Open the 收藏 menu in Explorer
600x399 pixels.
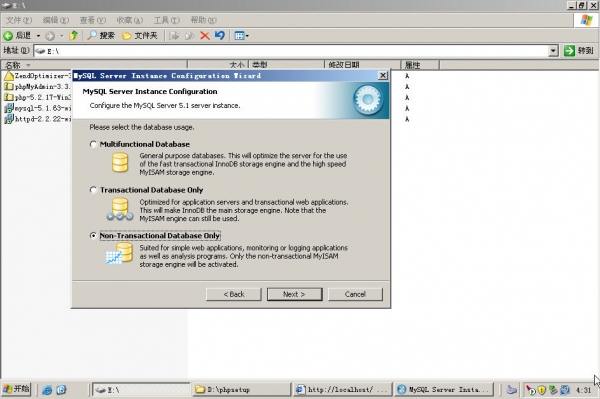[129, 20]
